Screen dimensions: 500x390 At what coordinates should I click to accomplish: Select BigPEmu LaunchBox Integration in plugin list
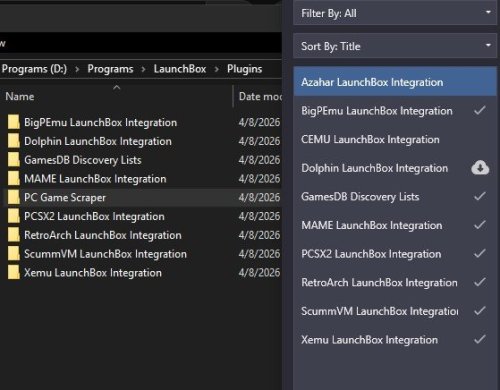tap(395, 111)
